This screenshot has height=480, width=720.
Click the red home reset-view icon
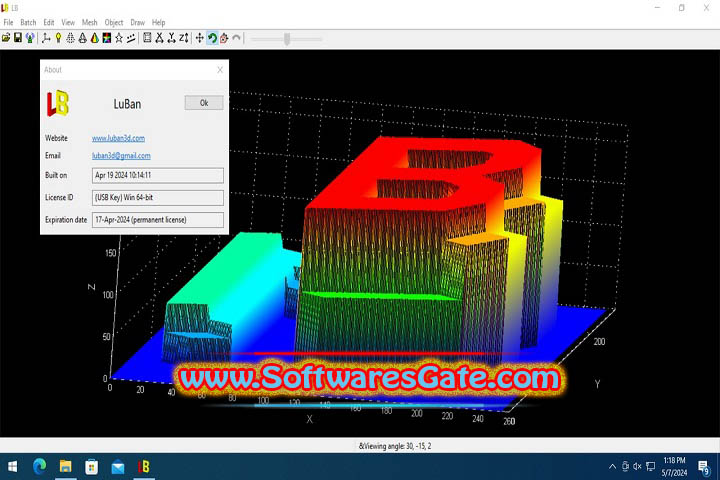[224, 38]
